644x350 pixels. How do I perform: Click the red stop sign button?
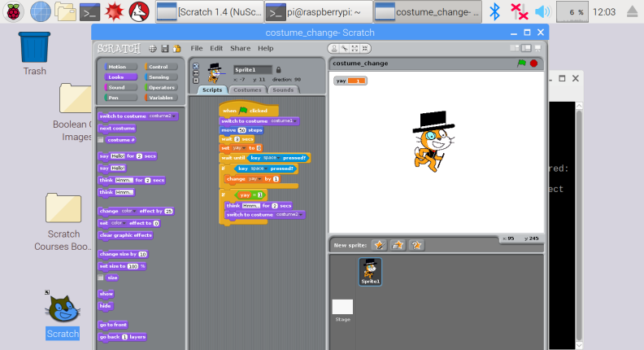tap(534, 63)
